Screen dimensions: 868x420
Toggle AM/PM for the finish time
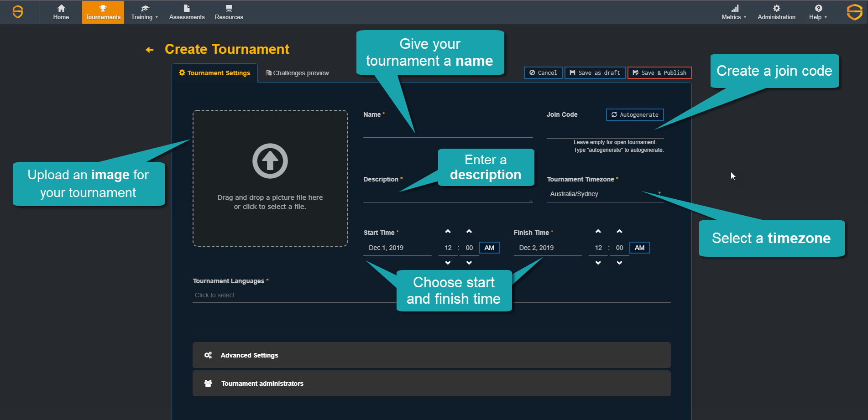tap(639, 247)
